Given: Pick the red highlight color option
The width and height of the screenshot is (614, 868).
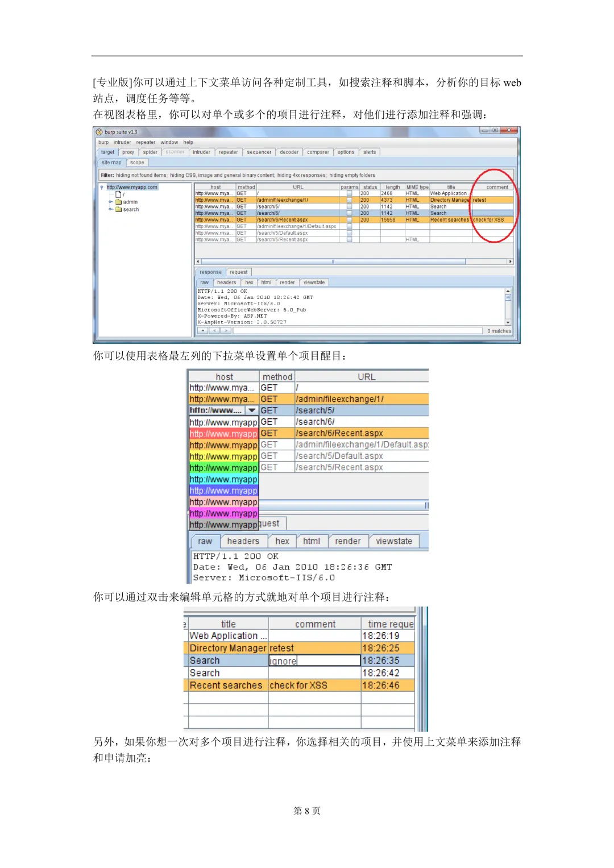Looking at the screenshot, I should (x=223, y=434).
